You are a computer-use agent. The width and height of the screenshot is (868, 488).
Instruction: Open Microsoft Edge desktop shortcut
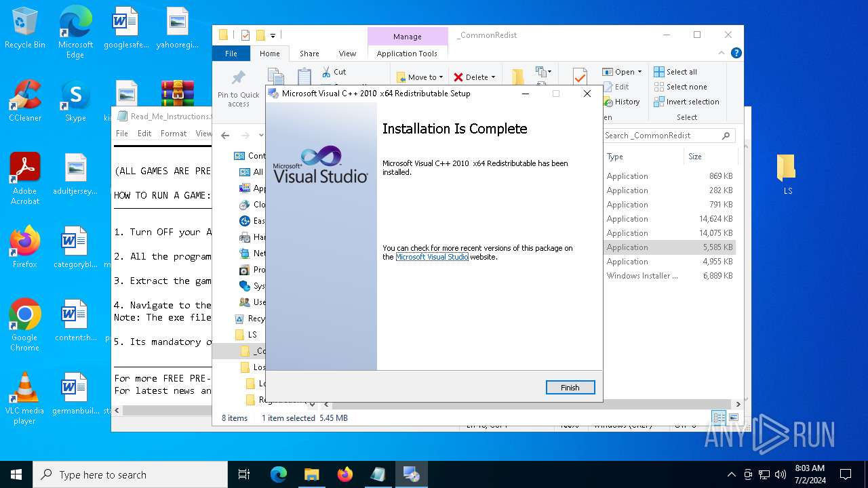[75, 32]
